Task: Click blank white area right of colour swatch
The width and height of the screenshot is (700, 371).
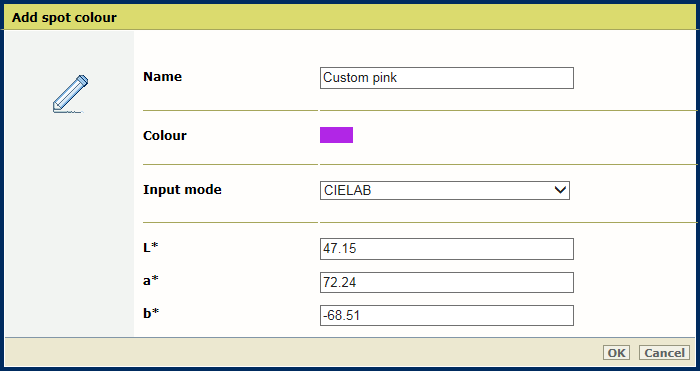Action: [x=513, y=135]
